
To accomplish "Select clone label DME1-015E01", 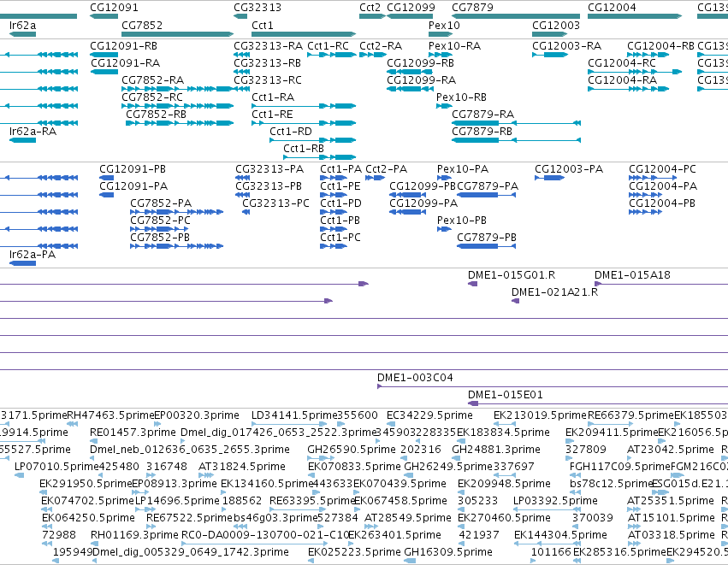I will [505, 395].
